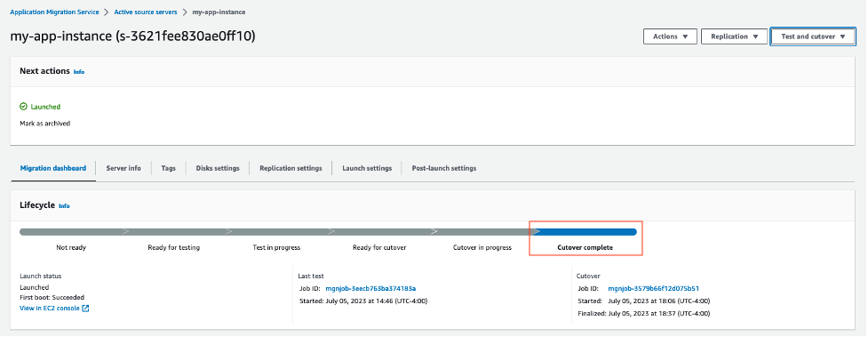
Task: Open the Replication settings tab
Action: tap(291, 168)
